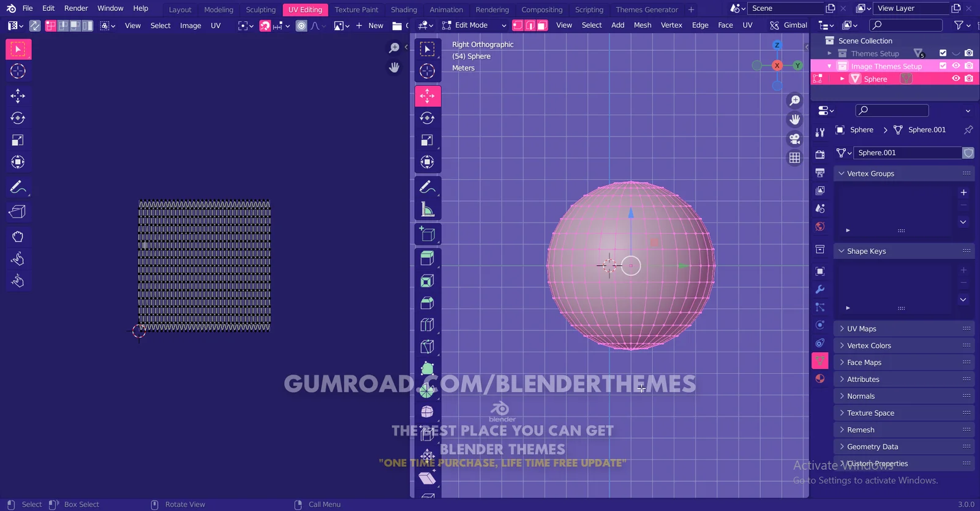Select the Inset Faces tool
This screenshot has height=511, width=980.
click(428, 281)
